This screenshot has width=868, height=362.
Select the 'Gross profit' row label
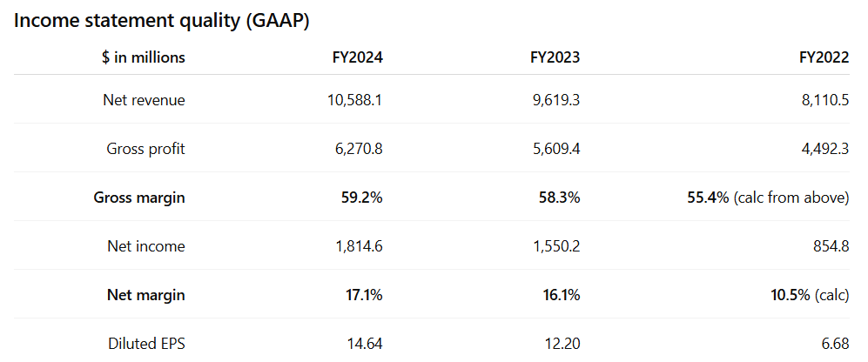[145, 149]
